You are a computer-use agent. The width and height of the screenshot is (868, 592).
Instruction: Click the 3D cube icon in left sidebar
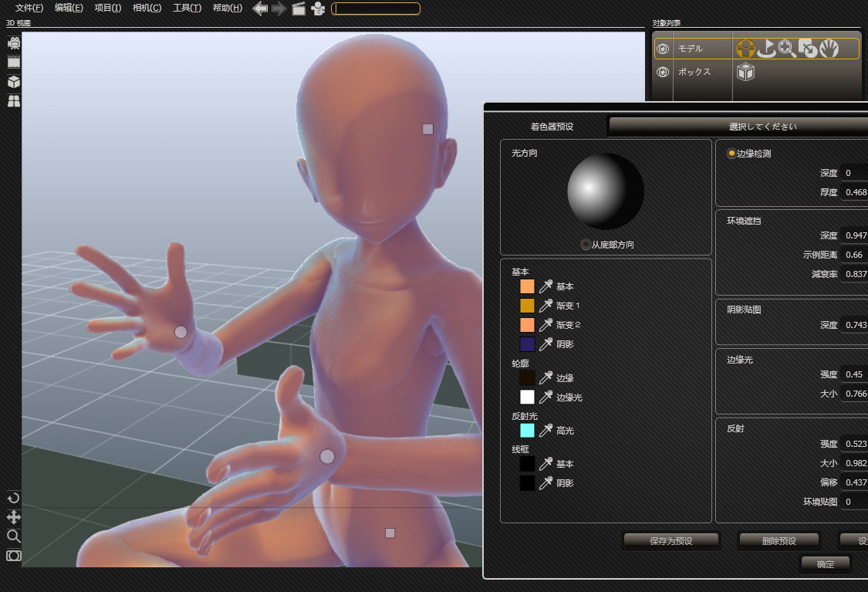14,82
